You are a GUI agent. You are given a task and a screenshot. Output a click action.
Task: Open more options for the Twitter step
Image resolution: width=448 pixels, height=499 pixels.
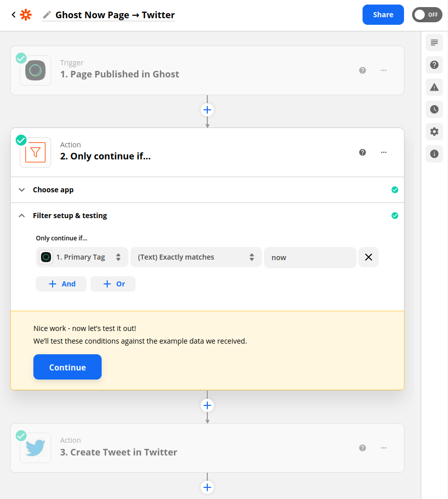[384, 448]
